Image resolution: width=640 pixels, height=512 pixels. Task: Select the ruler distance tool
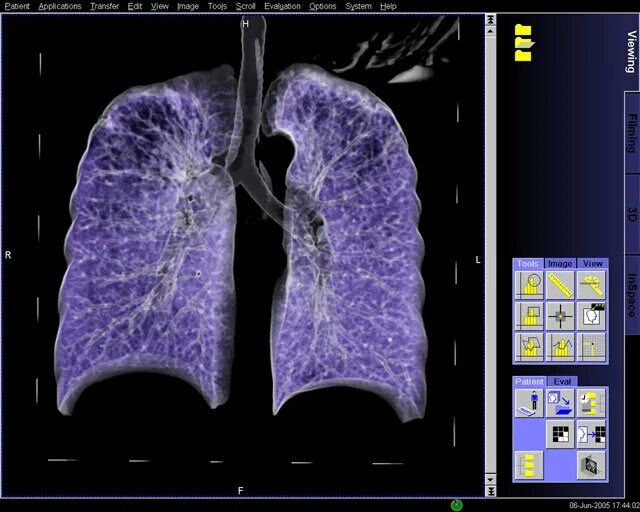560,285
